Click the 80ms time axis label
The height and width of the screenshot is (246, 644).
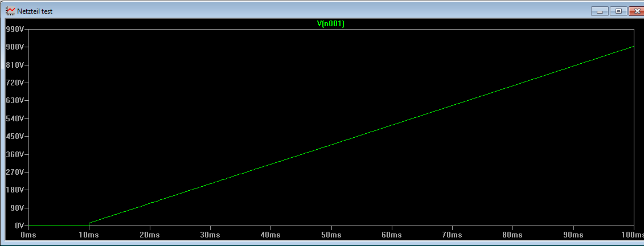pyautogui.click(x=512, y=235)
